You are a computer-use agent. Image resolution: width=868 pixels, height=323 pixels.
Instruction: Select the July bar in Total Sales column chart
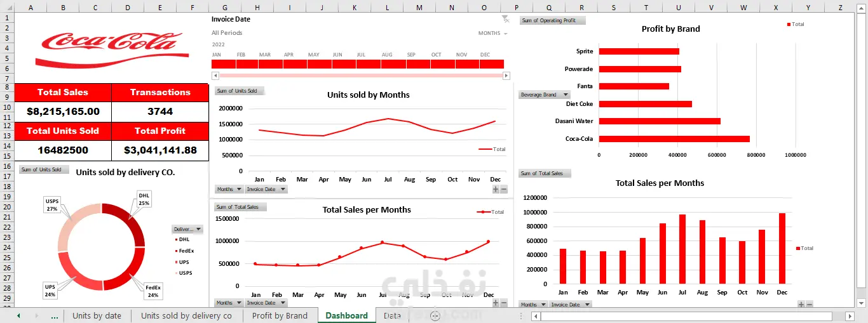coord(682,249)
